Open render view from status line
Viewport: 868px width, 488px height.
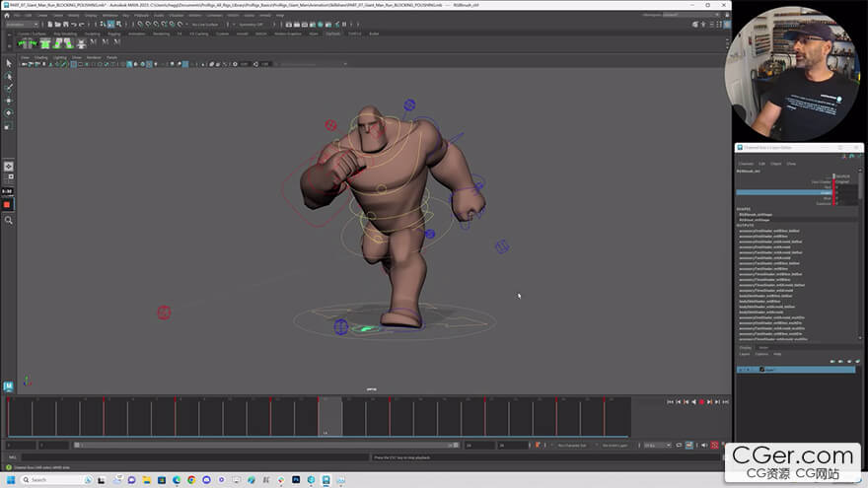point(288,25)
